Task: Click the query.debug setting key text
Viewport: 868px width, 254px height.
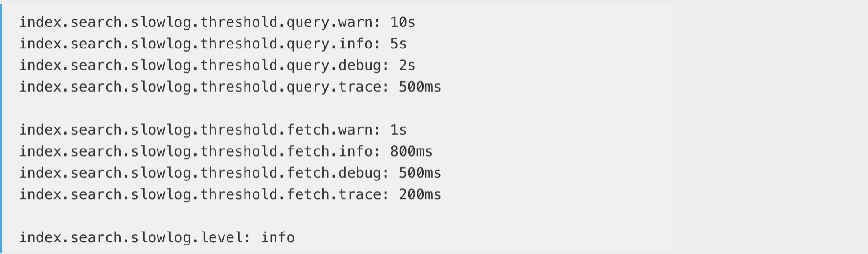Action: (200, 65)
